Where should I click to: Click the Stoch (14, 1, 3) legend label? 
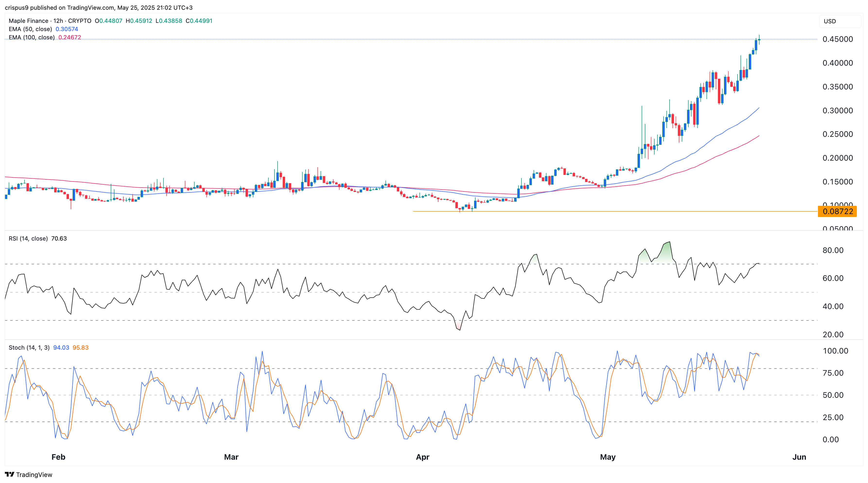pyautogui.click(x=29, y=347)
